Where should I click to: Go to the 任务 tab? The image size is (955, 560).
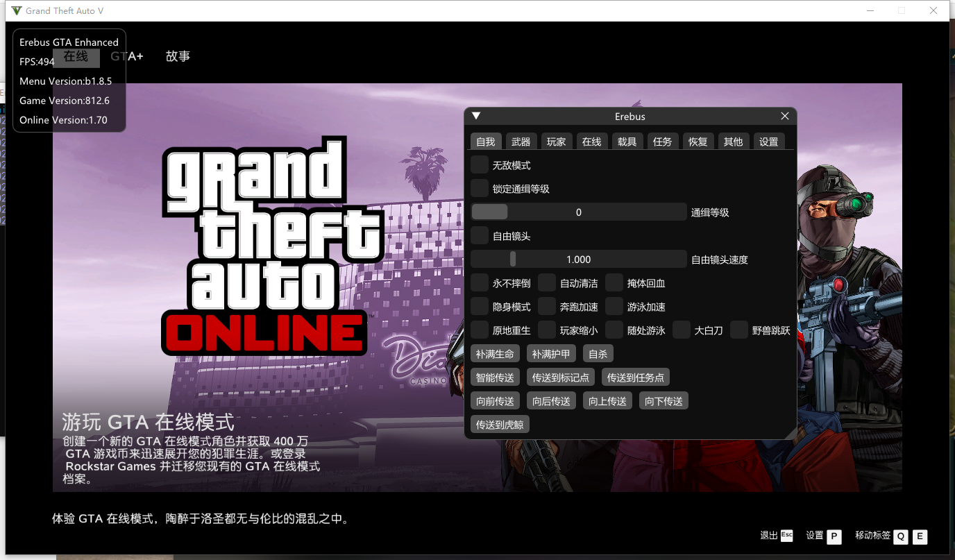[x=662, y=141]
